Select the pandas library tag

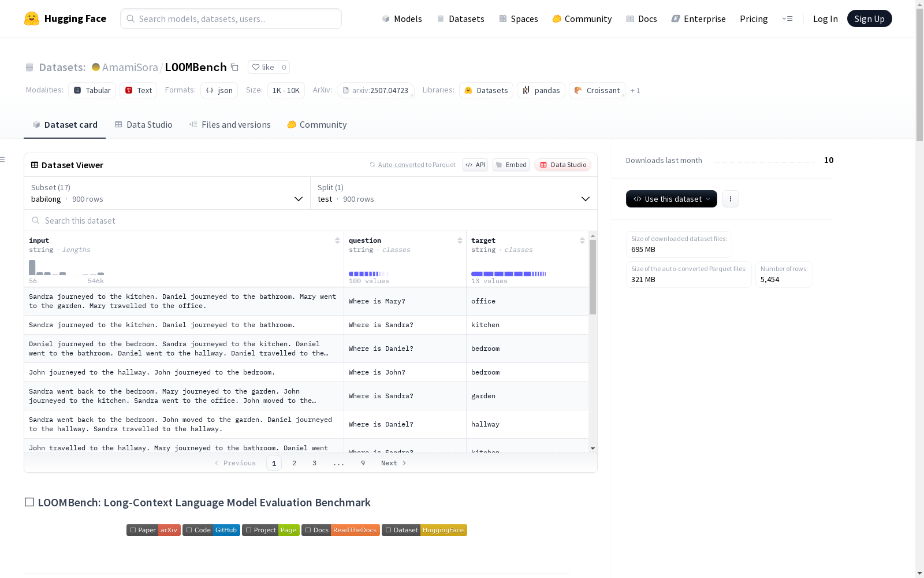541,90
